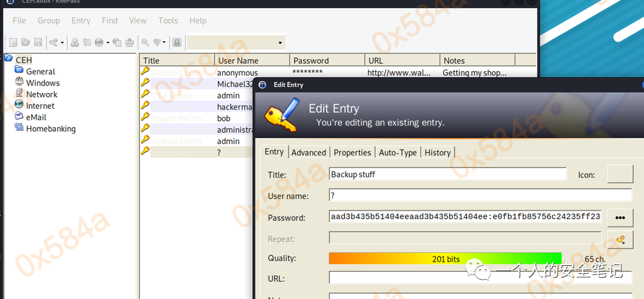
Task: Select the Entry tab
Action: click(274, 151)
